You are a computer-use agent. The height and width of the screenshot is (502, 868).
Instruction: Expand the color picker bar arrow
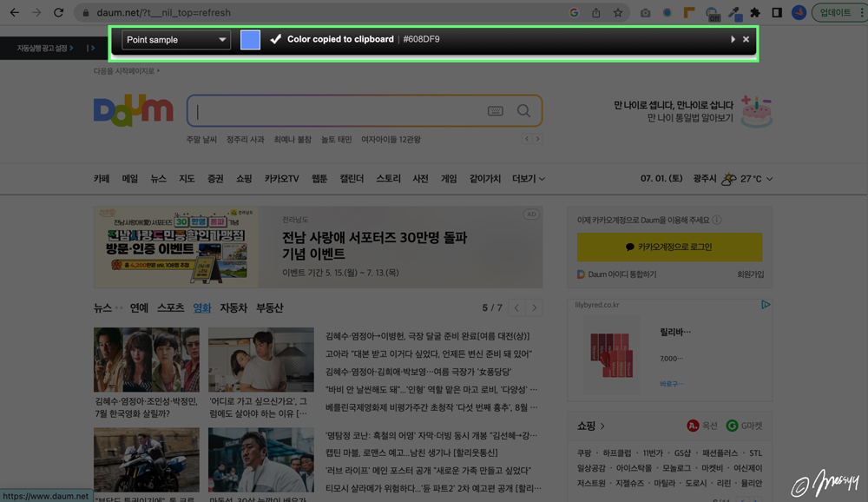click(x=733, y=39)
